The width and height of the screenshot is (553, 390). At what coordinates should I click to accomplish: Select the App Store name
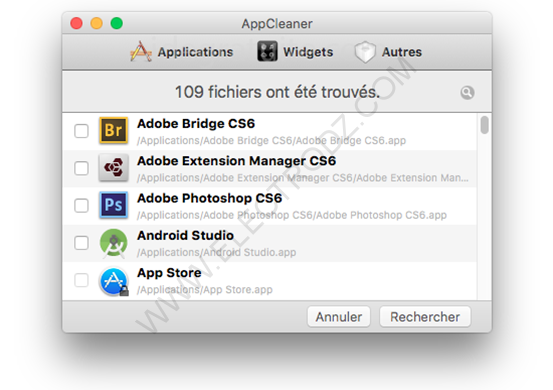169,273
